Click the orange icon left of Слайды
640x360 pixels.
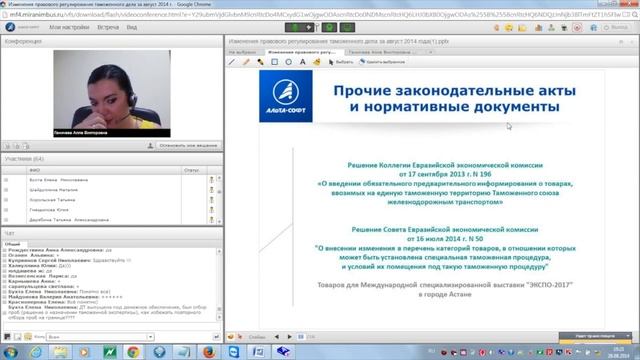coord(231,337)
